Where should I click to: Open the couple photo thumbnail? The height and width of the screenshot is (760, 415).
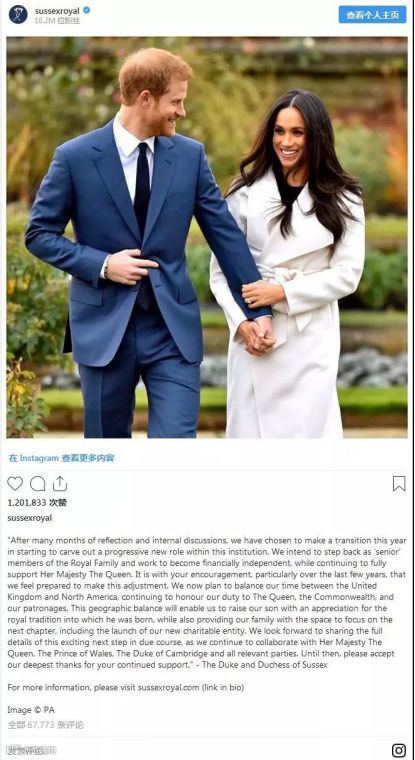[207, 238]
